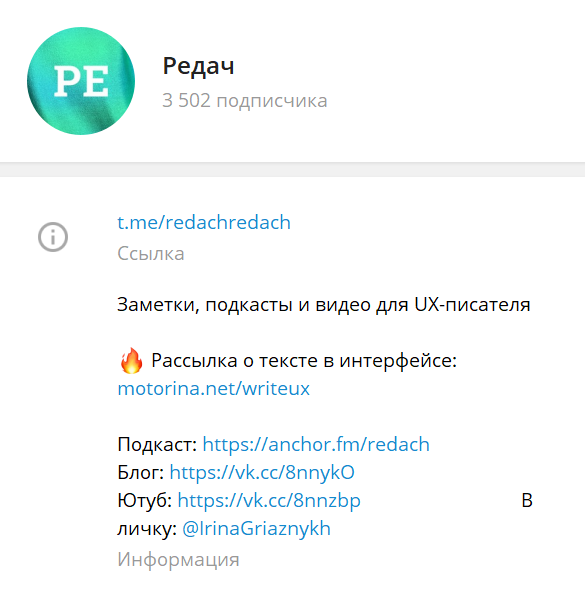Viewport: 585px width, 597px height.
Task: Click the info circle icon
Action: (53, 237)
